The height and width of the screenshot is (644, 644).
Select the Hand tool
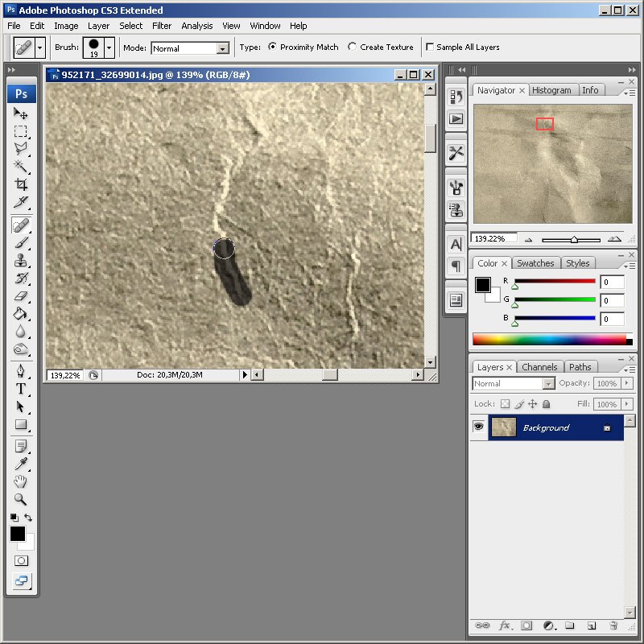point(20,481)
